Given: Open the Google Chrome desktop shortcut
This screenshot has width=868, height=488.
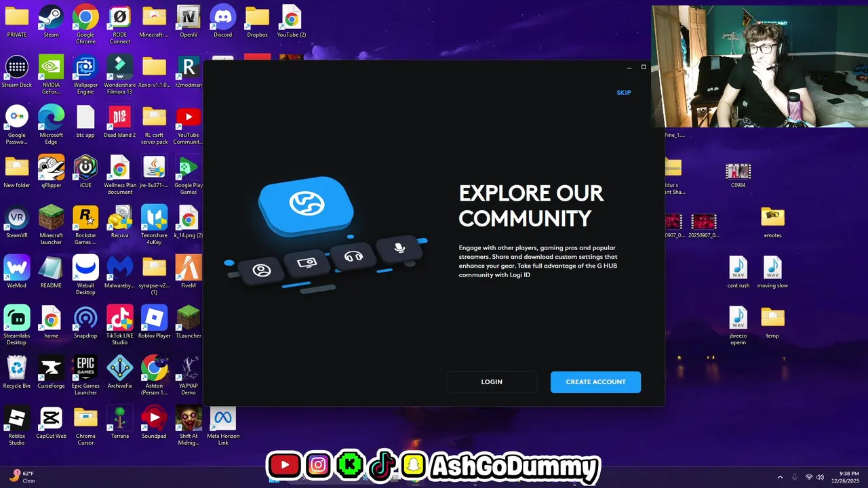Looking at the screenshot, I should [x=85, y=24].
